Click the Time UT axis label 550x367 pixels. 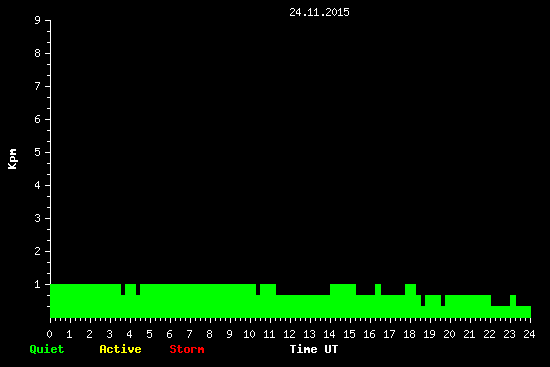point(314,349)
